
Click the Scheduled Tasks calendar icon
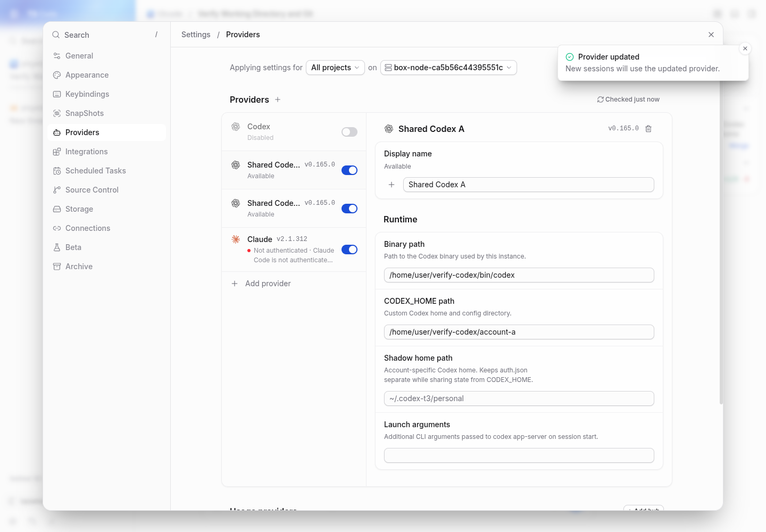57,171
